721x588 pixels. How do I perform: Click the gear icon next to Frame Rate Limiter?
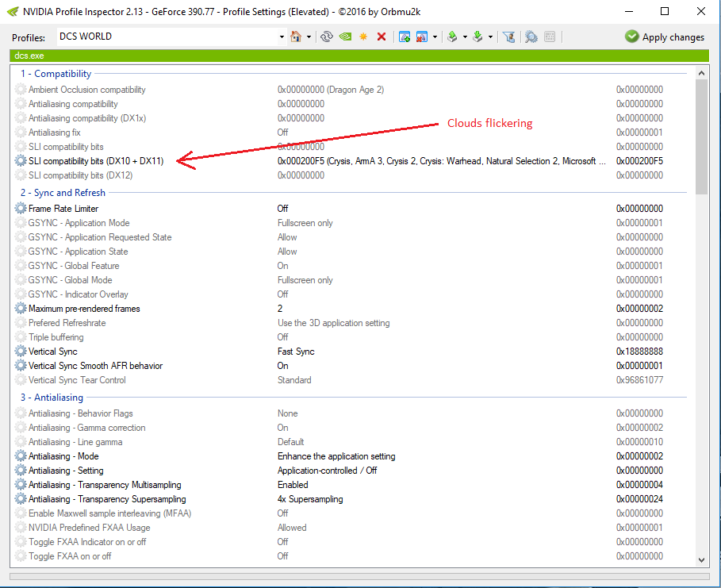pos(21,209)
